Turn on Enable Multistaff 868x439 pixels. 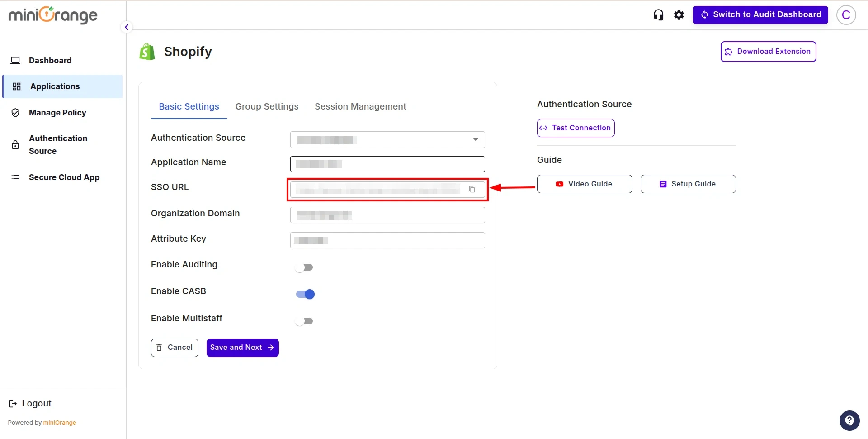point(304,320)
